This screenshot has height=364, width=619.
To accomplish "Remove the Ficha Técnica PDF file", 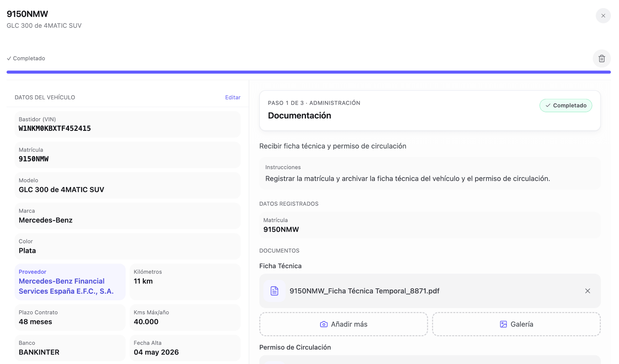I will [x=587, y=291].
